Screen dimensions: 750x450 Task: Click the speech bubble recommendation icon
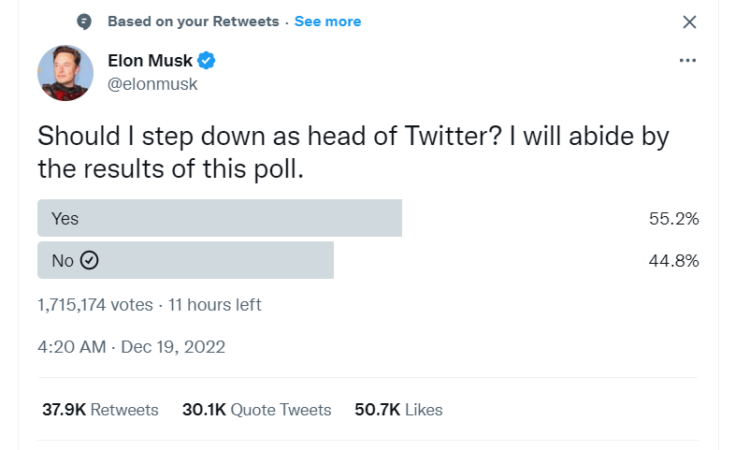(84, 22)
